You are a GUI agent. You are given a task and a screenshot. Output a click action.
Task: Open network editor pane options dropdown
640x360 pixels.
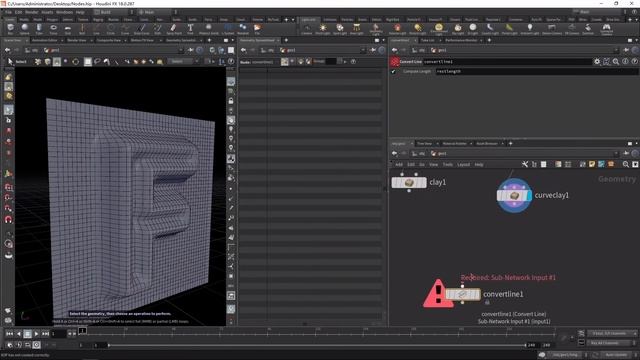(636, 144)
